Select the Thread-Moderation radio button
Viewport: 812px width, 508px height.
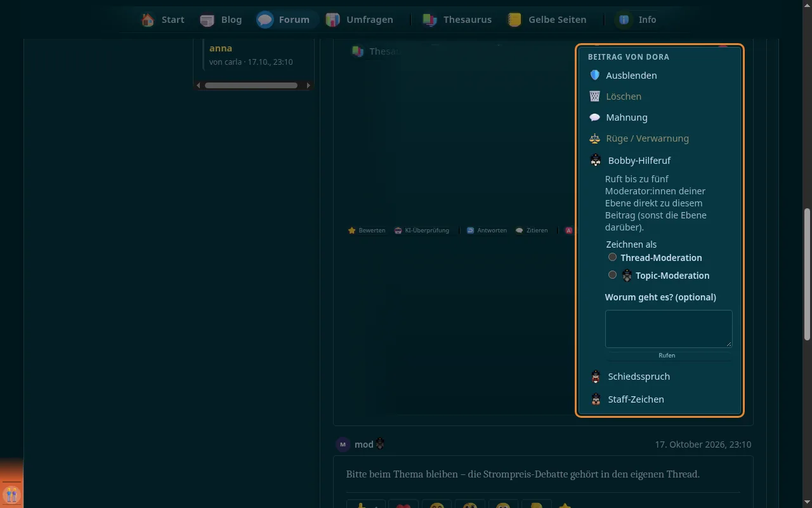[x=612, y=257]
